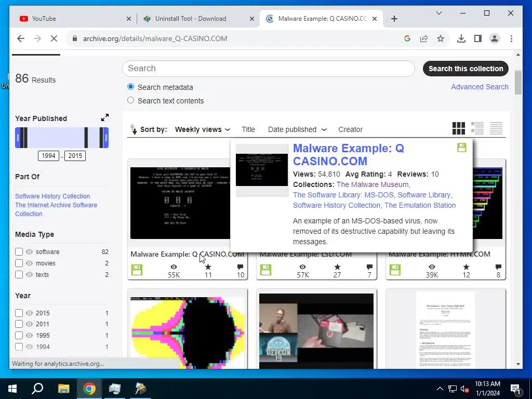Image resolution: width=532 pixels, height=399 pixels.
Task: Open Chrome downloads icon
Action: (x=461, y=38)
